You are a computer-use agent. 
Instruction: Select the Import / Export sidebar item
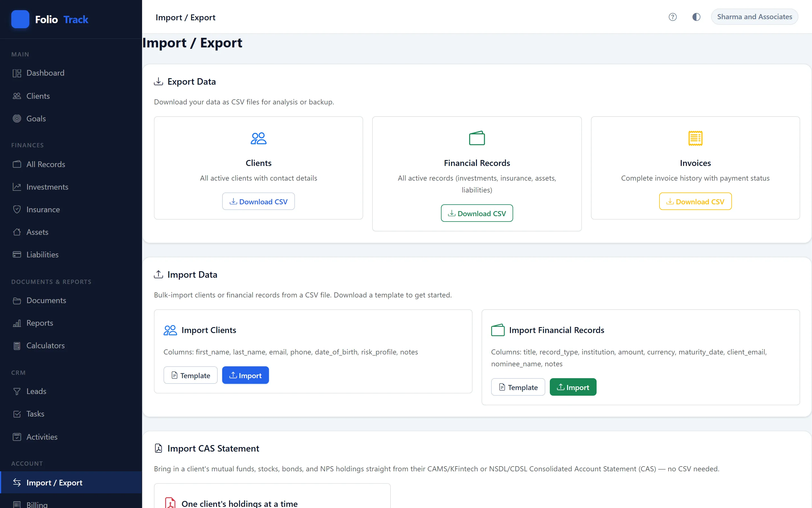71,483
